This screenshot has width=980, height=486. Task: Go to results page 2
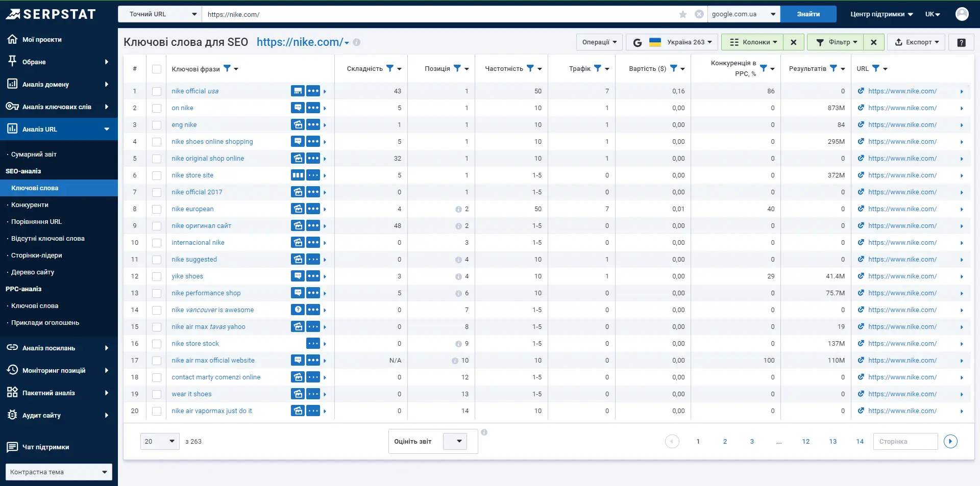point(725,441)
